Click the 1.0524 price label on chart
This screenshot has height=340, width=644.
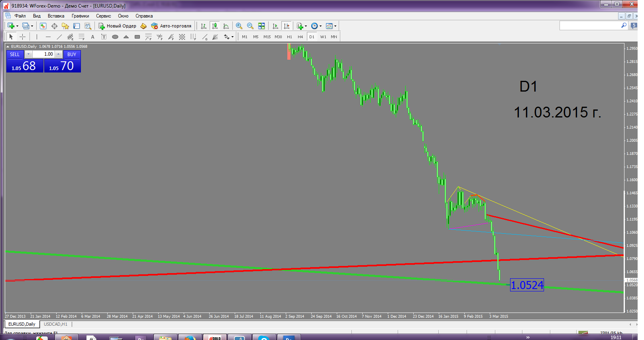tap(527, 285)
